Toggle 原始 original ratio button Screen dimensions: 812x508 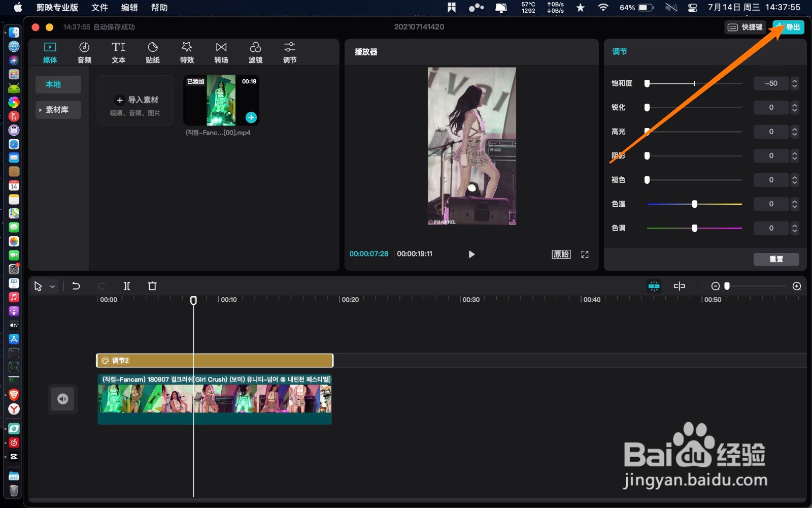(561, 254)
